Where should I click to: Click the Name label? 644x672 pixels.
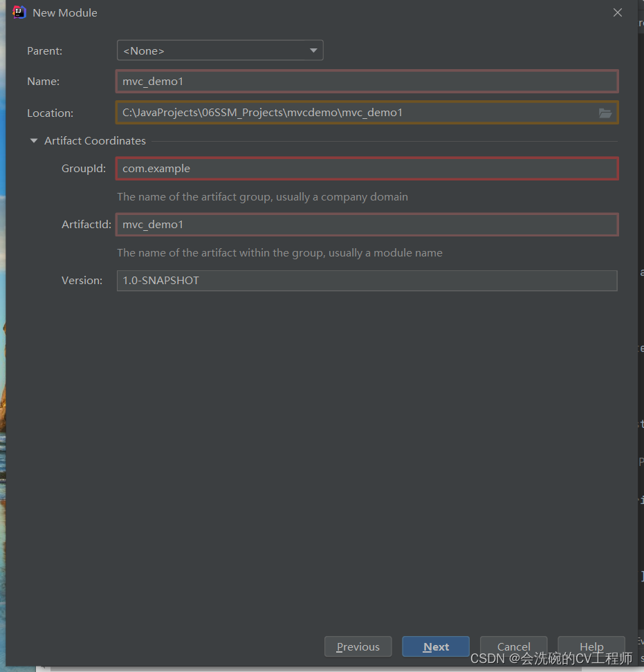pos(44,82)
